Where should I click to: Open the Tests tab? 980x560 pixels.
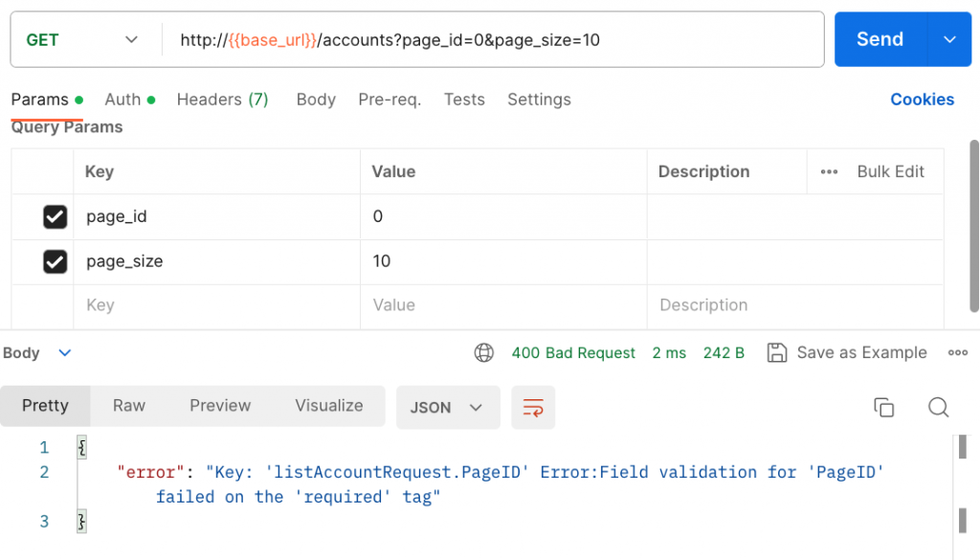coord(464,100)
